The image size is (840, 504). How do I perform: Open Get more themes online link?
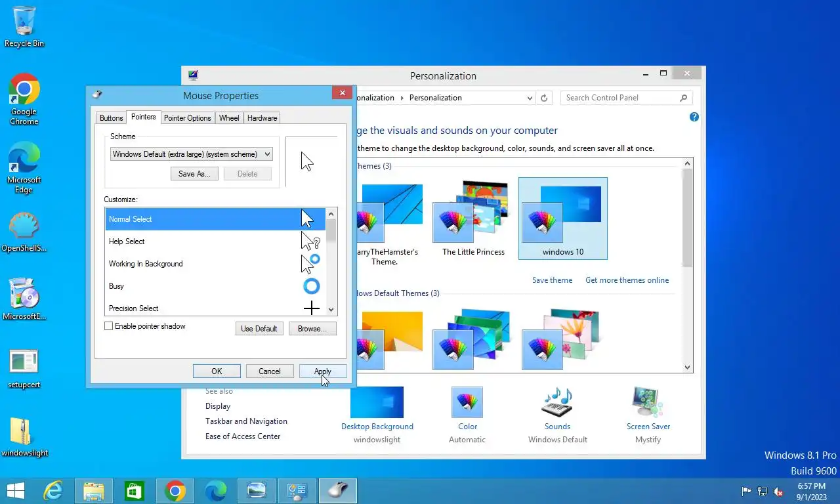[627, 280]
